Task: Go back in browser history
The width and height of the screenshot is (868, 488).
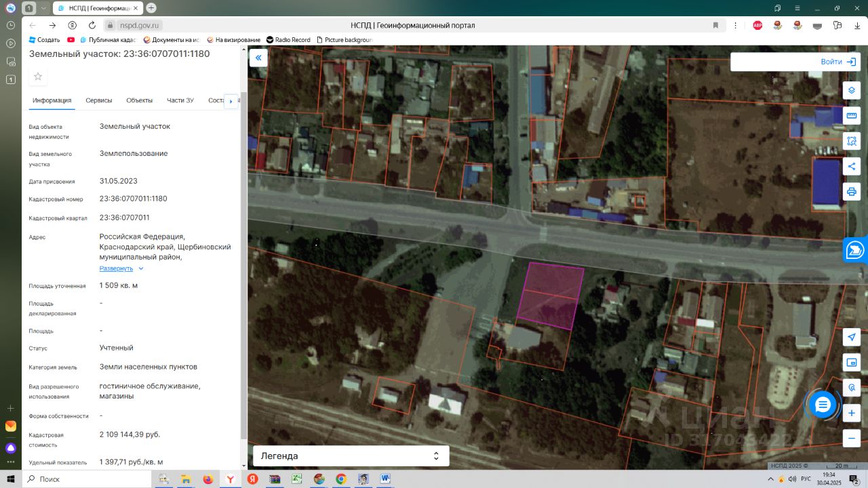Action: pos(33,25)
